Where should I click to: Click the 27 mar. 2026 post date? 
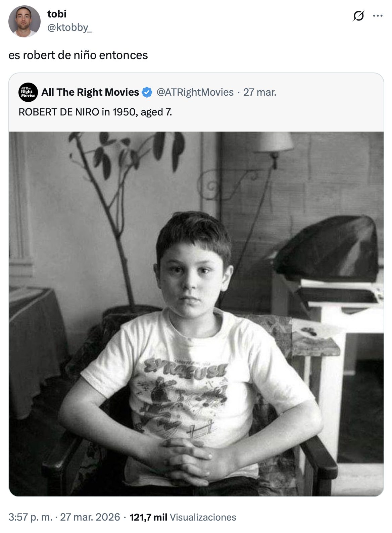coord(90,517)
